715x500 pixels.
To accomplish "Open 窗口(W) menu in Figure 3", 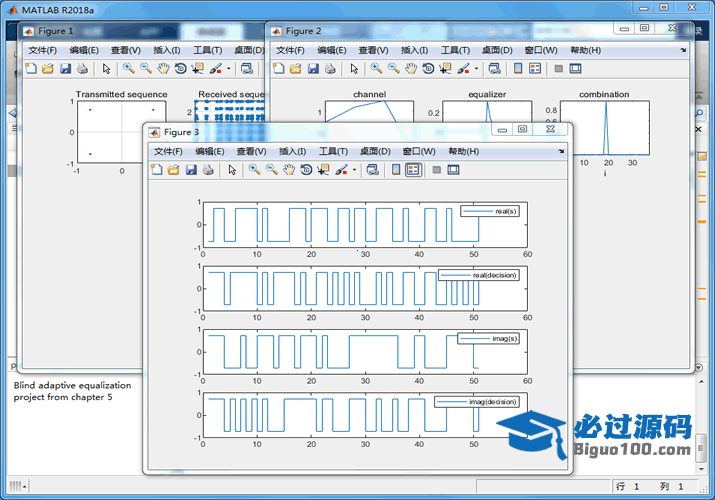I will [x=419, y=151].
